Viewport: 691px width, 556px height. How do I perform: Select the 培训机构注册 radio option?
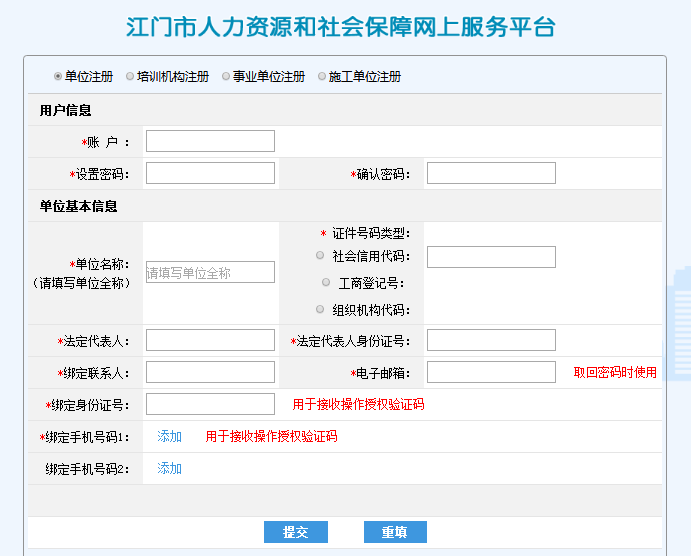pos(130,76)
